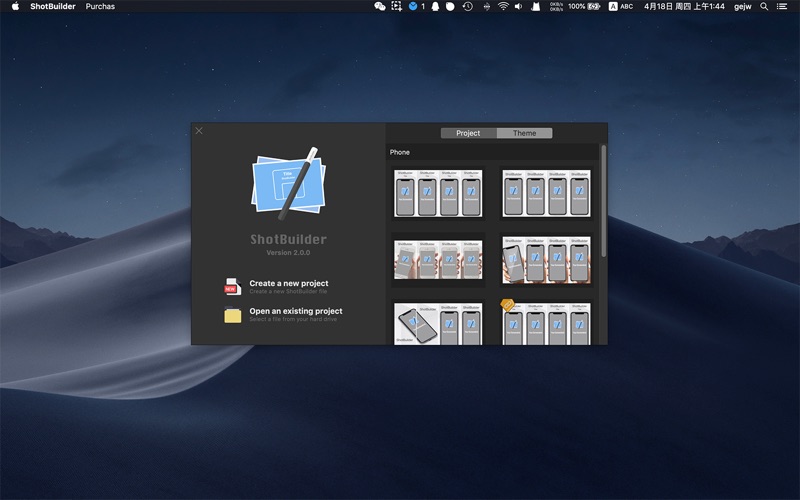Click the Wi-Fi status icon
Viewport: 800px width, 500px height.
pos(503,6)
